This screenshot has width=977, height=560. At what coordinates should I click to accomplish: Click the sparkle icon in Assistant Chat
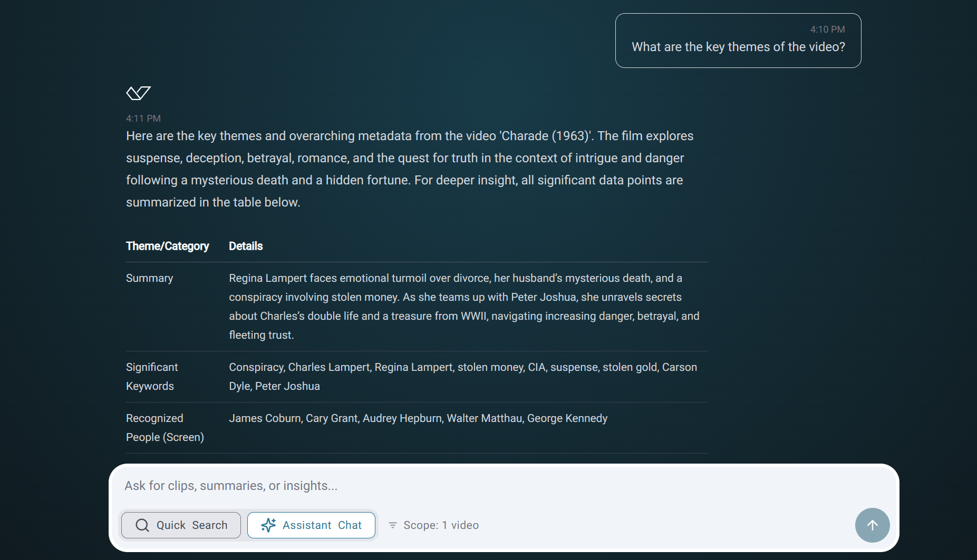[x=268, y=525]
